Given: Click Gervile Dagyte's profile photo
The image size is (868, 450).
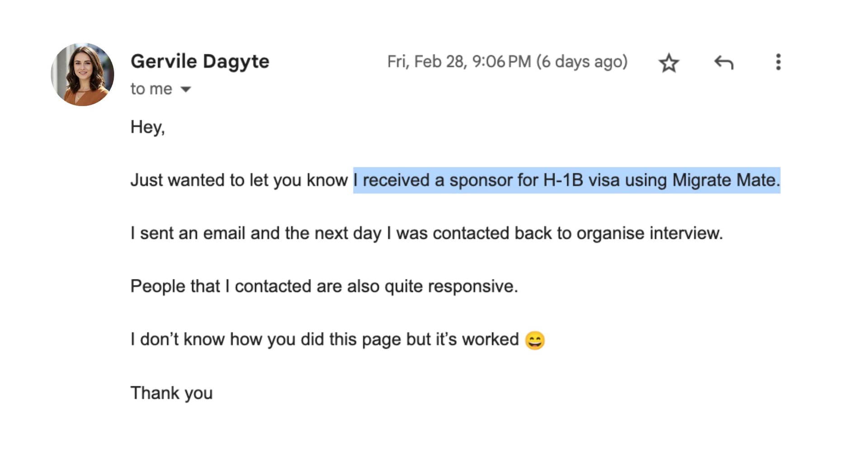Looking at the screenshot, I should [82, 75].
